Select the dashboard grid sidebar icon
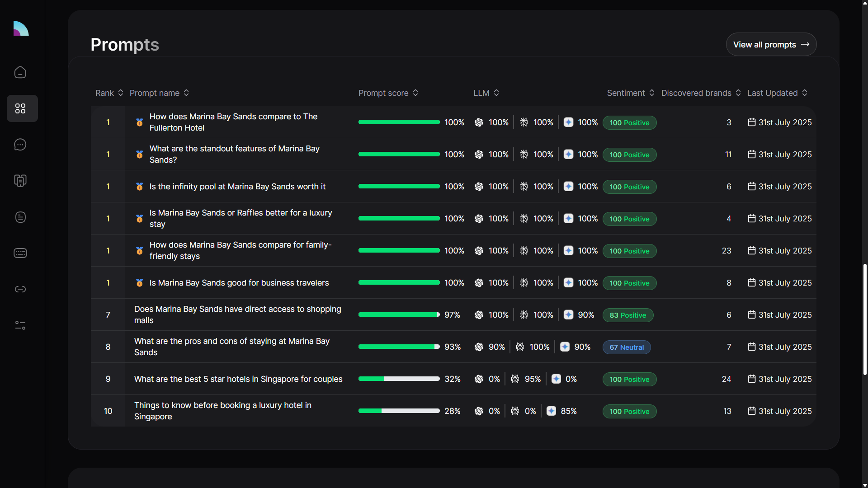Image resolution: width=868 pixels, height=488 pixels. 20,108
